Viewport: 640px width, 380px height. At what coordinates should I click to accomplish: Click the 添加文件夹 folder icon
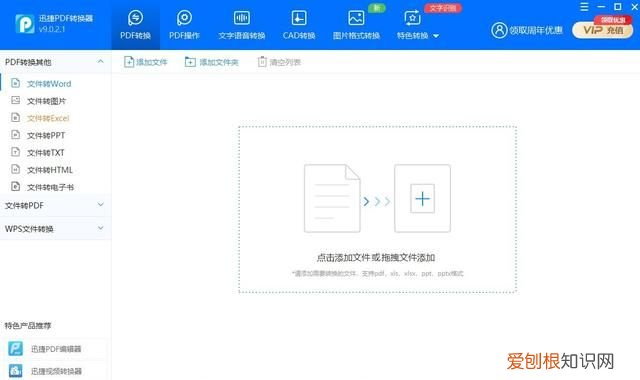point(190,62)
